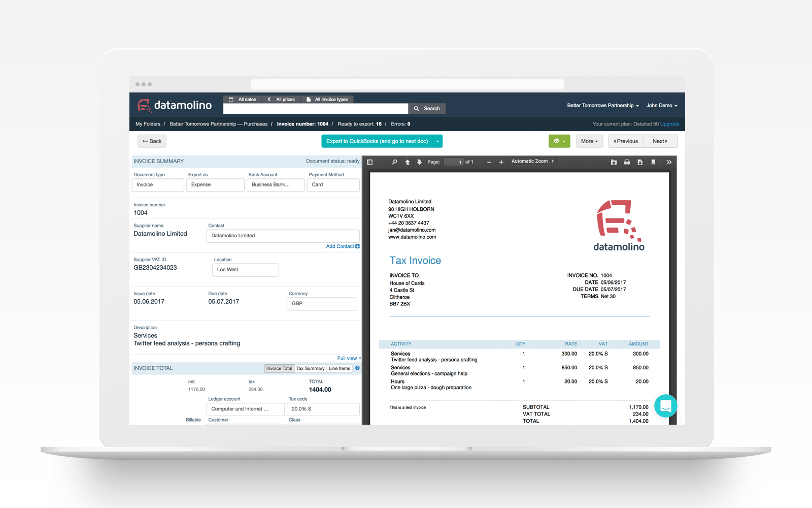
Task: Print the invoice PDF
Action: (x=627, y=162)
